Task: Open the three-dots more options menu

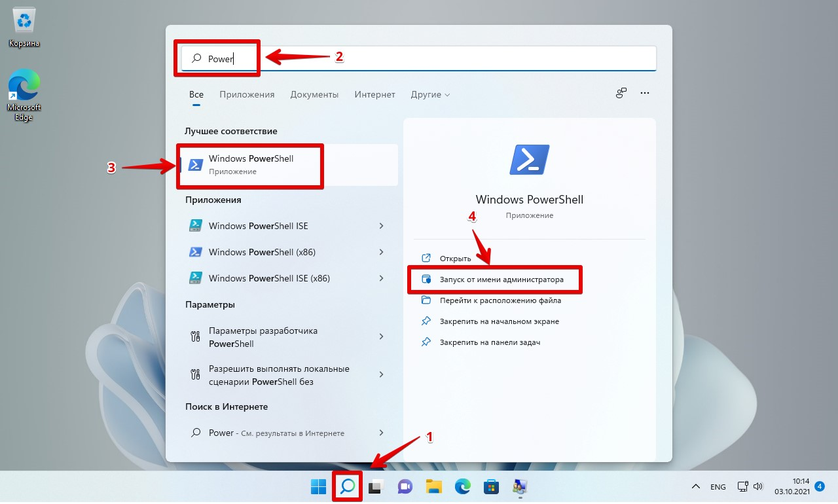Action: coord(645,93)
